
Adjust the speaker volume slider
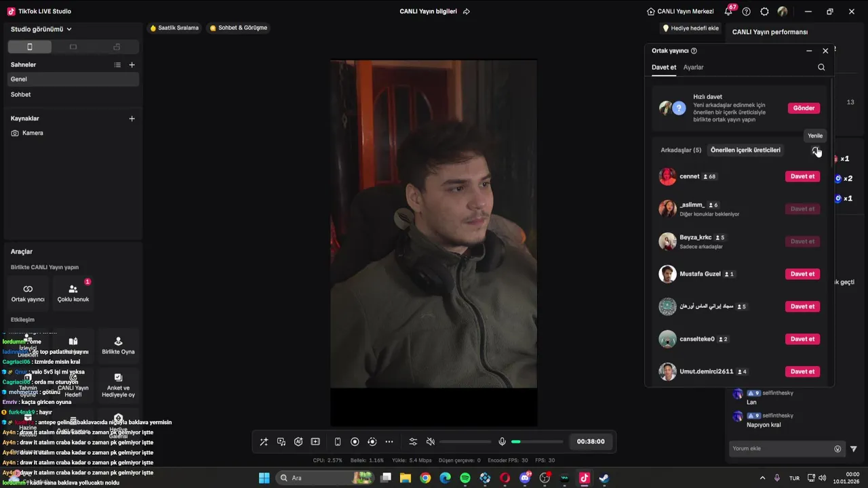465,442
